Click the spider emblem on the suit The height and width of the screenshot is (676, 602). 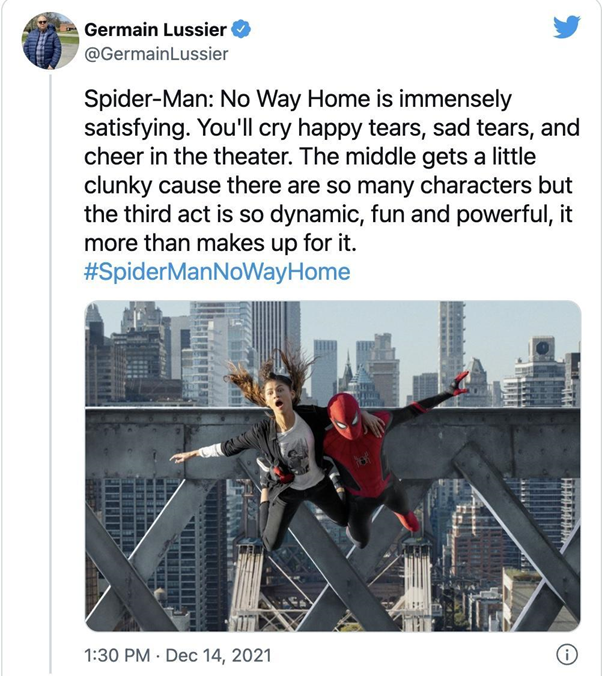point(363,460)
